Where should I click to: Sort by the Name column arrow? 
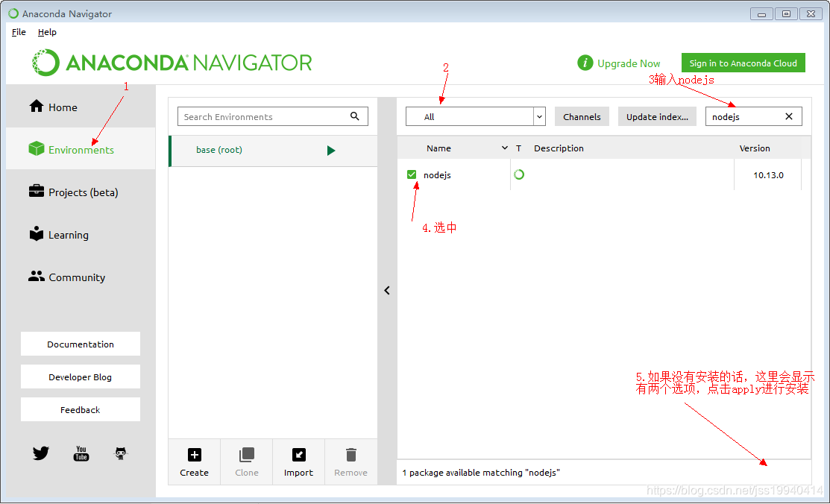click(x=504, y=148)
